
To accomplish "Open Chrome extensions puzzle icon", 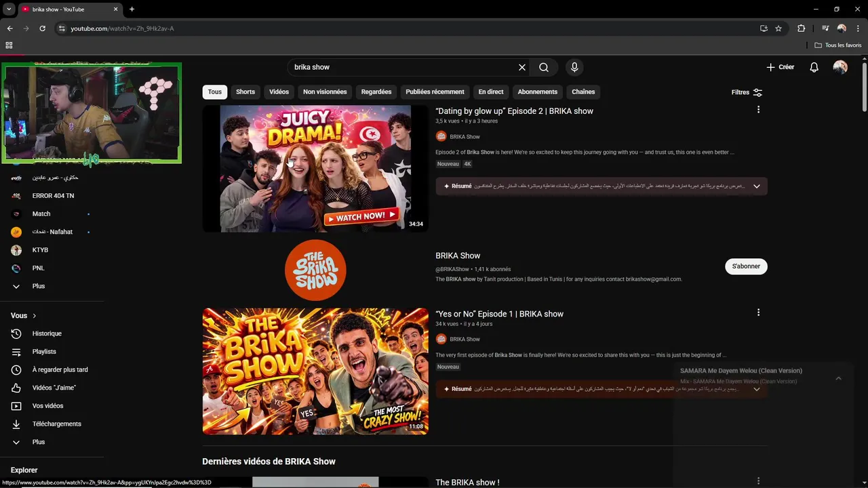I will coord(802,28).
